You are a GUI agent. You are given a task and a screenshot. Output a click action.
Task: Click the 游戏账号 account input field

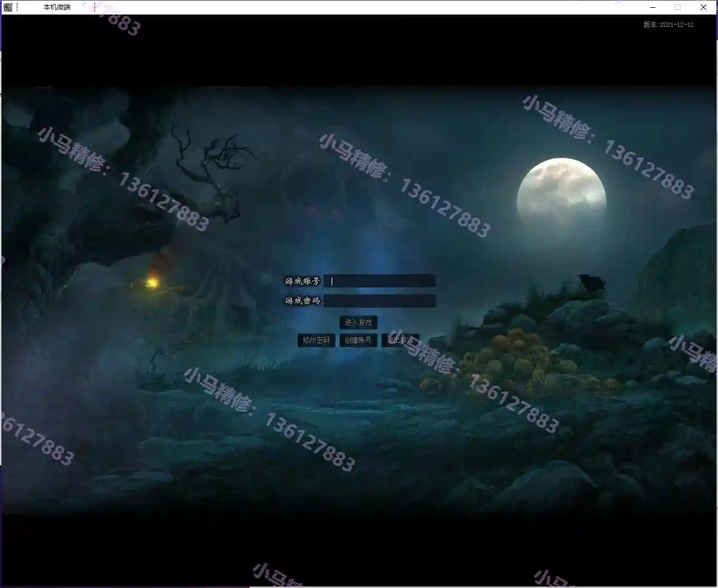(x=380, y=281)
